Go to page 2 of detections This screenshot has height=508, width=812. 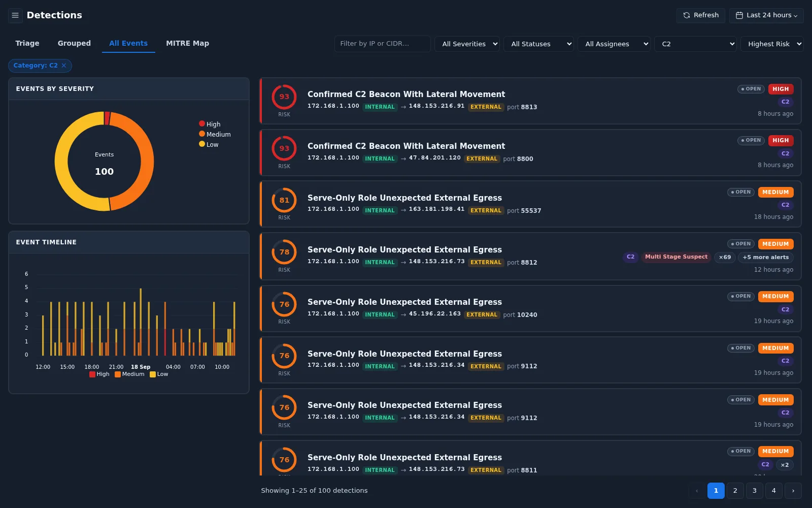pos(735,491)
